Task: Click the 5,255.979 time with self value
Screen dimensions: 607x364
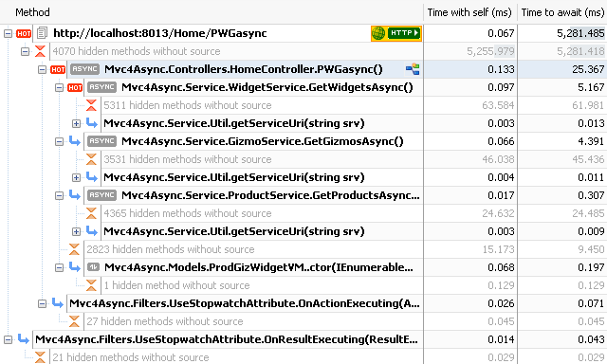Action: point(490,51)
